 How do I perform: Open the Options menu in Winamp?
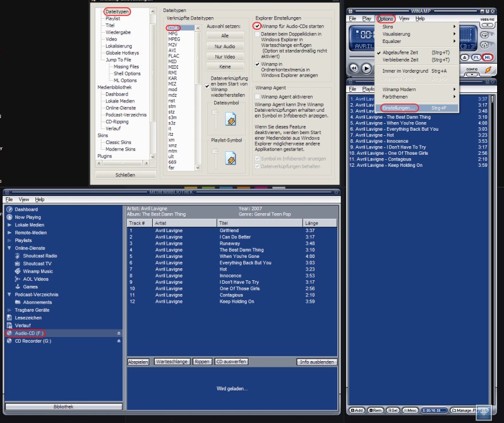[x=385, y=19]
